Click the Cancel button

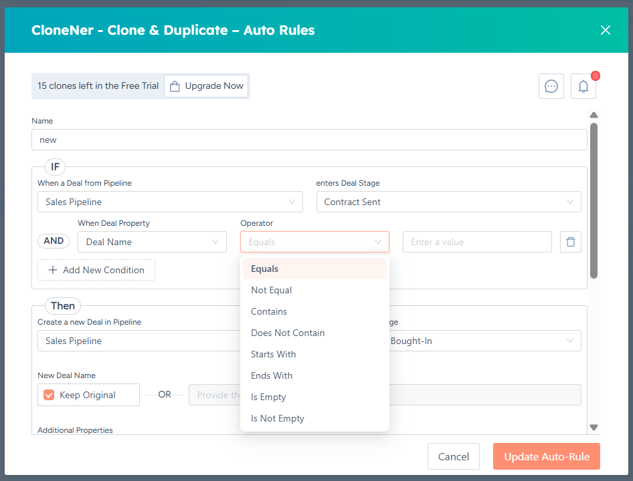tap(453, 457)
